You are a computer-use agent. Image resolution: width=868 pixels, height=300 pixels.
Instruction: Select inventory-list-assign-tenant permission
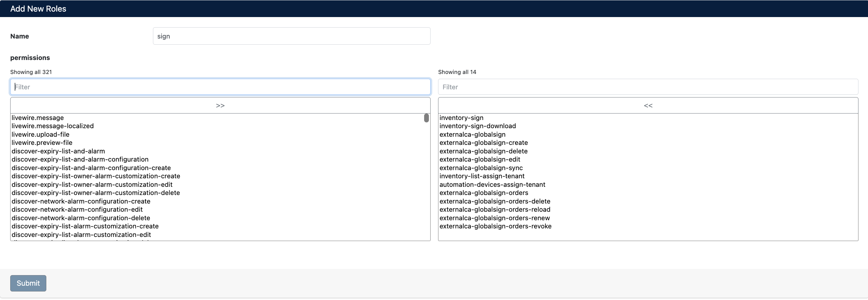[482, 176]
